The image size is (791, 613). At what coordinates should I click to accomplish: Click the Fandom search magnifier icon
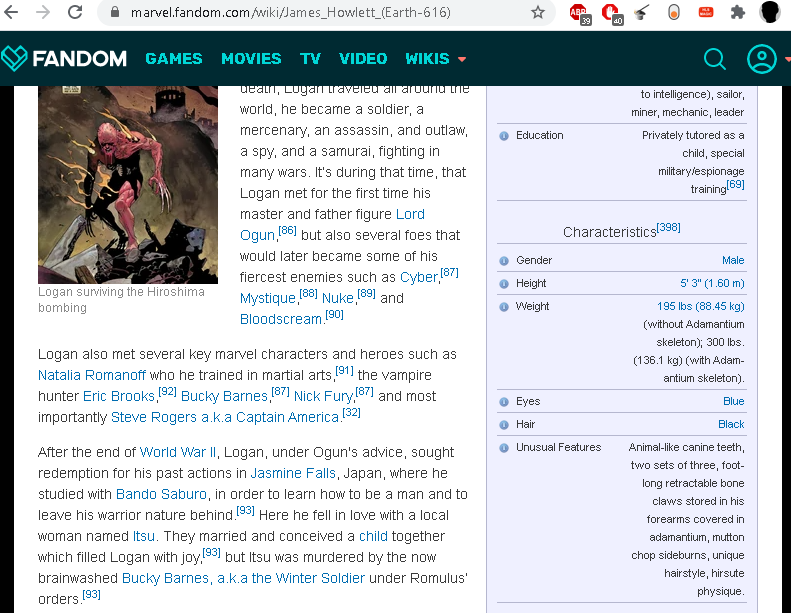(714, 59)
